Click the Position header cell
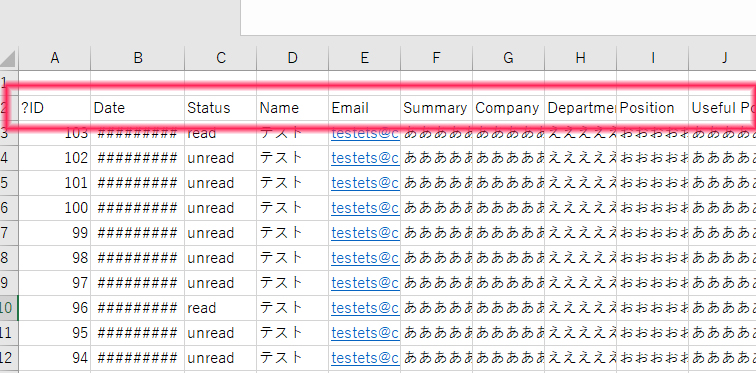Image resolution: width=756 pixels, height=373 pixels. [652, 108]
